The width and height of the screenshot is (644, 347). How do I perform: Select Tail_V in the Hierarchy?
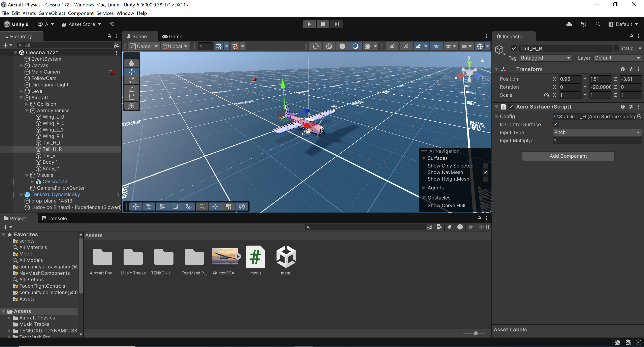tap(49, 156)
